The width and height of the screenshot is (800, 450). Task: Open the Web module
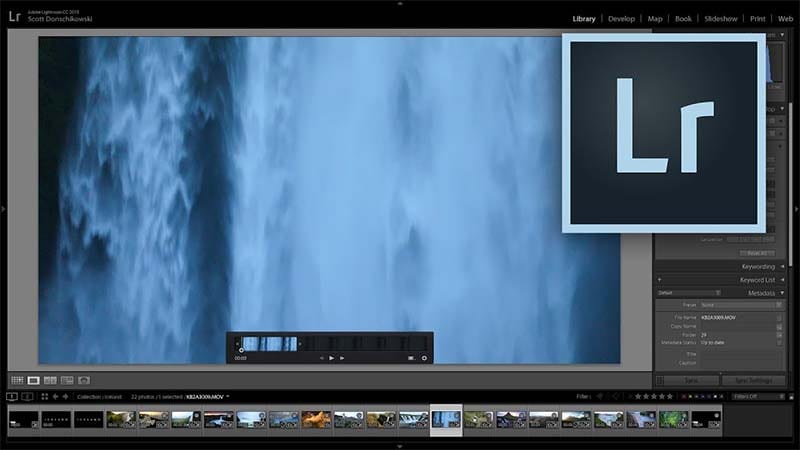pyautogui.click(x=785, y=19)
